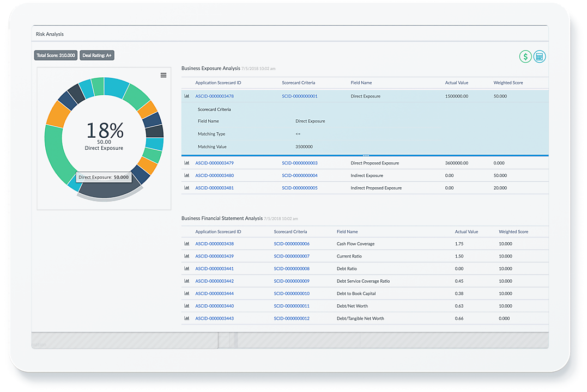
Task: Click chart icon beside ASCID-0000003441
Action: tap(187, 268)
